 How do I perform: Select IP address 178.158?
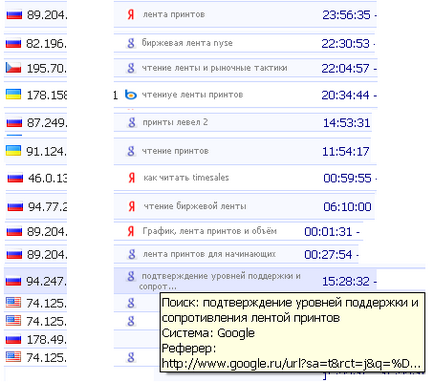[46, 95]
